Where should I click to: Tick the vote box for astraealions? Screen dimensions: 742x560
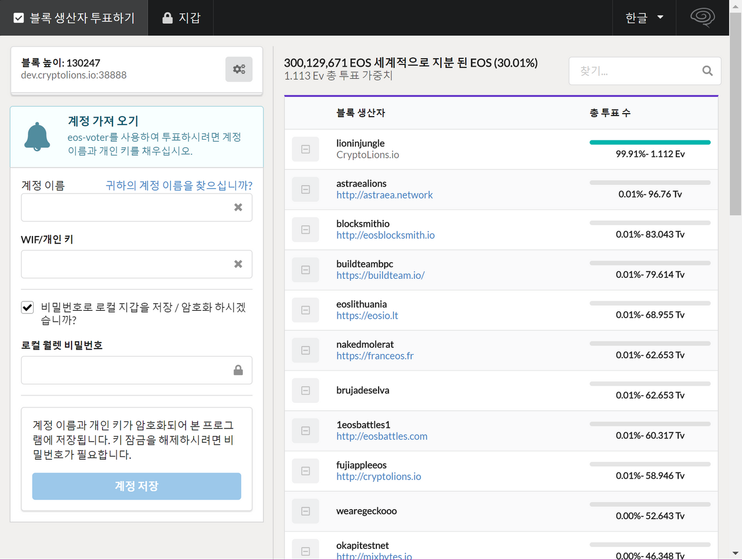click(305, 190)
